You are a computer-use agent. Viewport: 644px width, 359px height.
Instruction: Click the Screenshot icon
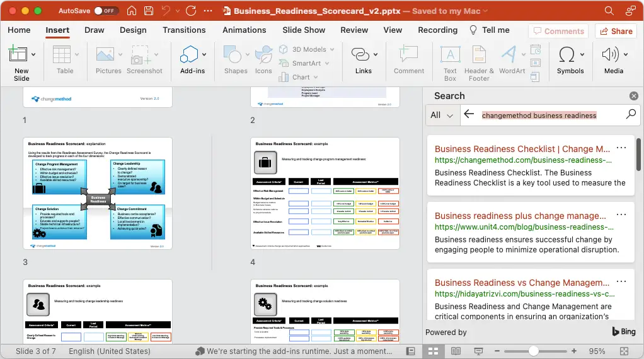click(x=141, y=55)
